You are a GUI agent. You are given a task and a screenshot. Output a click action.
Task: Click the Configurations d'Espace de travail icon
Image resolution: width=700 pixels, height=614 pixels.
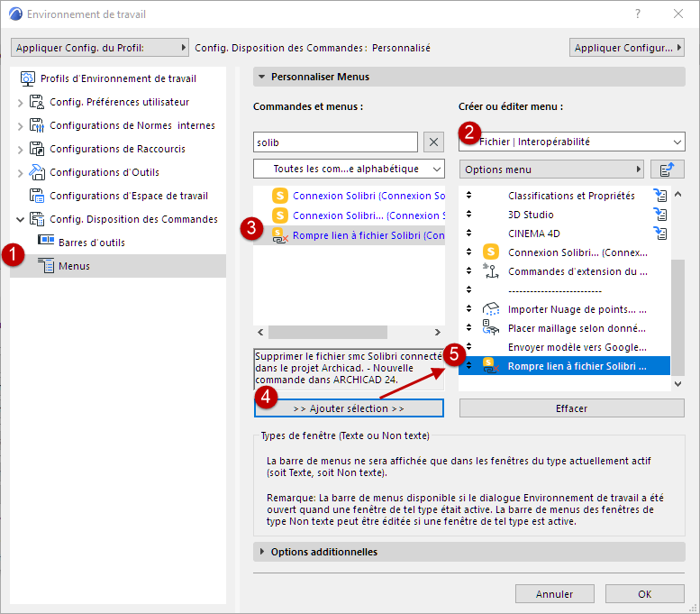point(37,196)
